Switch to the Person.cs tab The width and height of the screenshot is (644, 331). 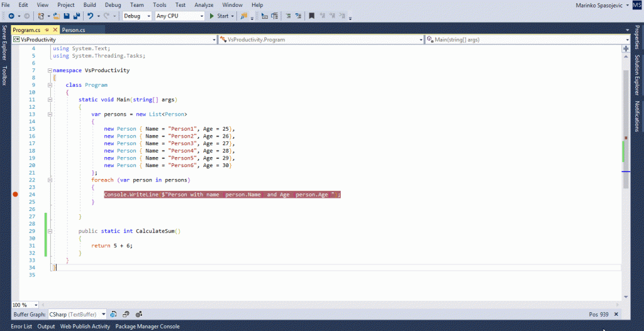(74, 30)
